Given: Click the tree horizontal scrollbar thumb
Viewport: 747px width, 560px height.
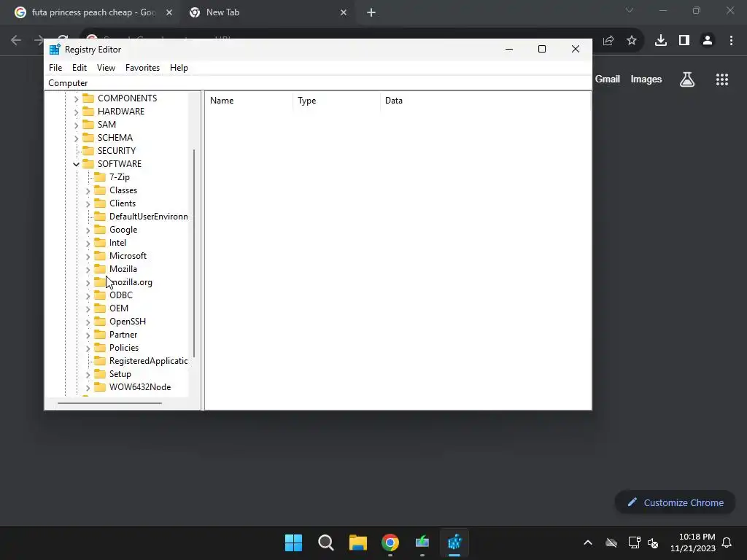Looking at the screenshot, I should pos(109,403).
